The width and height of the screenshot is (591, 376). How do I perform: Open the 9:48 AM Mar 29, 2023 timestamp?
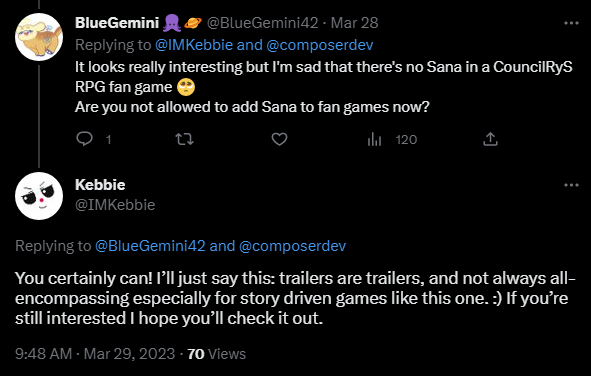pos(95,354)
